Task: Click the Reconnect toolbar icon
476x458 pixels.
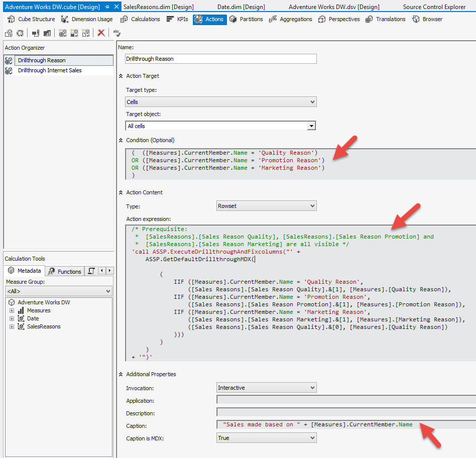Action: [20, 33]
